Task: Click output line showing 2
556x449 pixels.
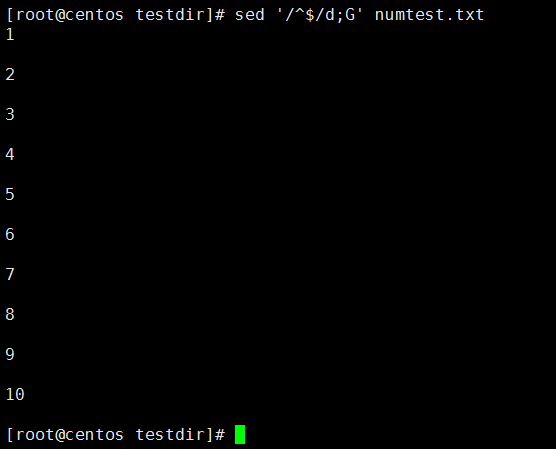Action: click(10, 75)
